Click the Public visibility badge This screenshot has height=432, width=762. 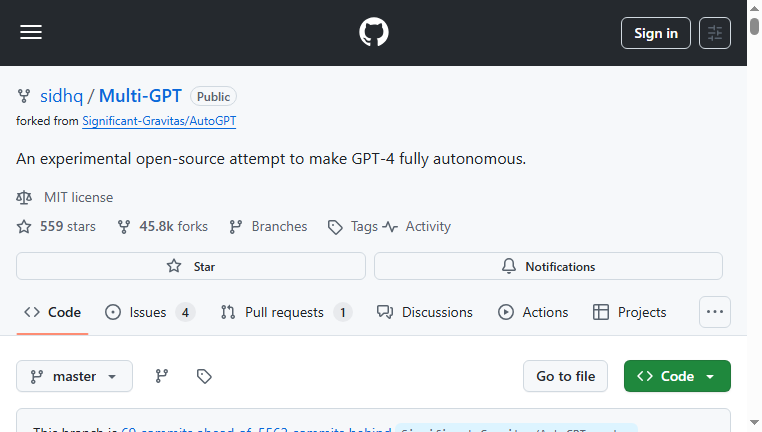point(213,96)
